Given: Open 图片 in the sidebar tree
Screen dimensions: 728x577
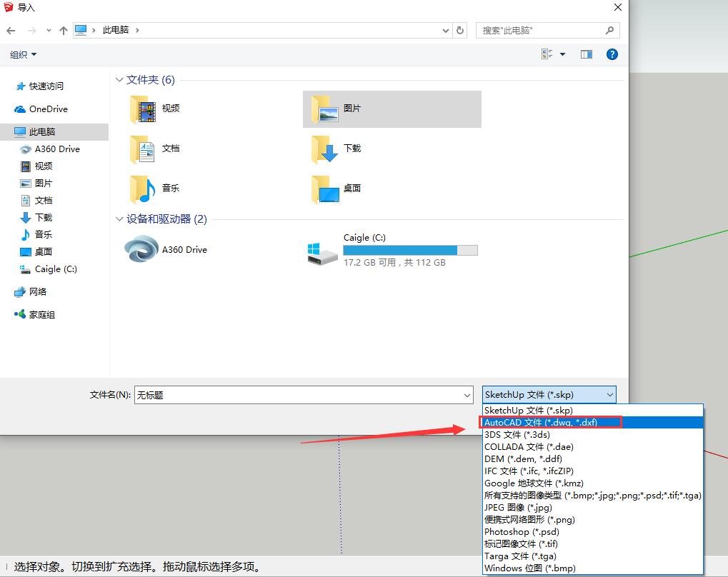Looking at the screenshot, I should click(36, 184).
